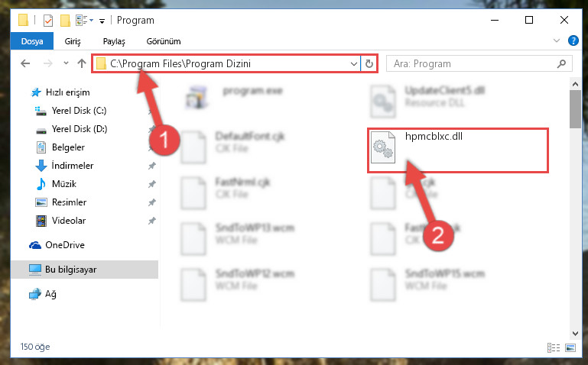588x365 pixels.
Task: Open the recent locations dropdown arrow
Action: click(x=66, y=63)
